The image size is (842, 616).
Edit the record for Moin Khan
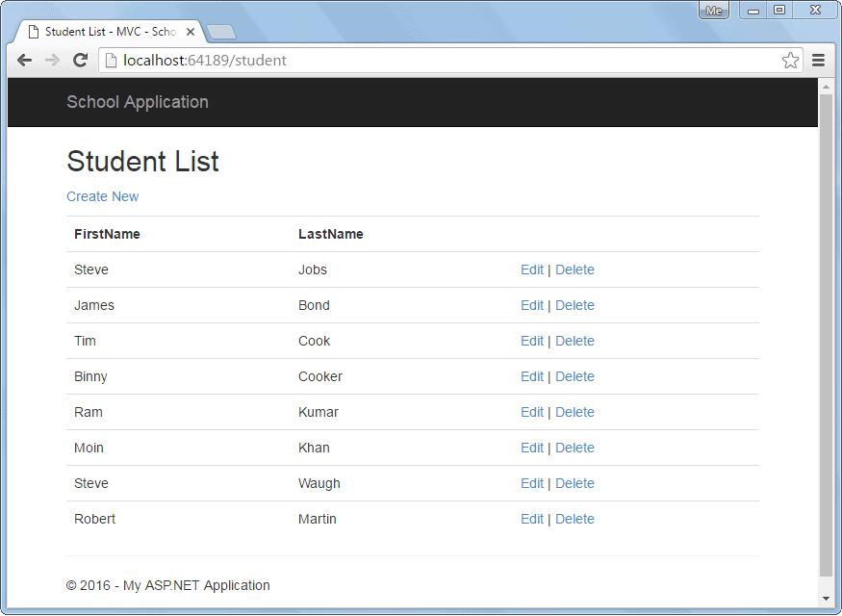532,448
